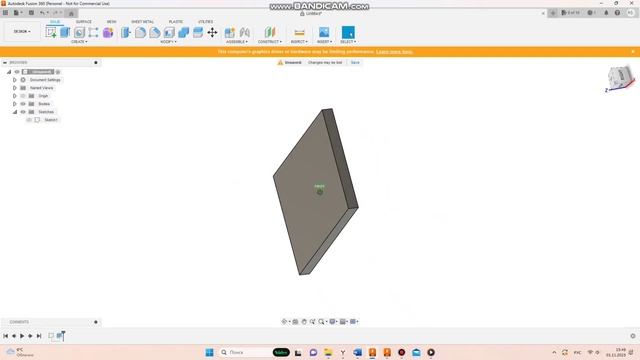
Task: Open the Assemble dropdown menu
Action: pyautogui.click(x=237, y=42)
